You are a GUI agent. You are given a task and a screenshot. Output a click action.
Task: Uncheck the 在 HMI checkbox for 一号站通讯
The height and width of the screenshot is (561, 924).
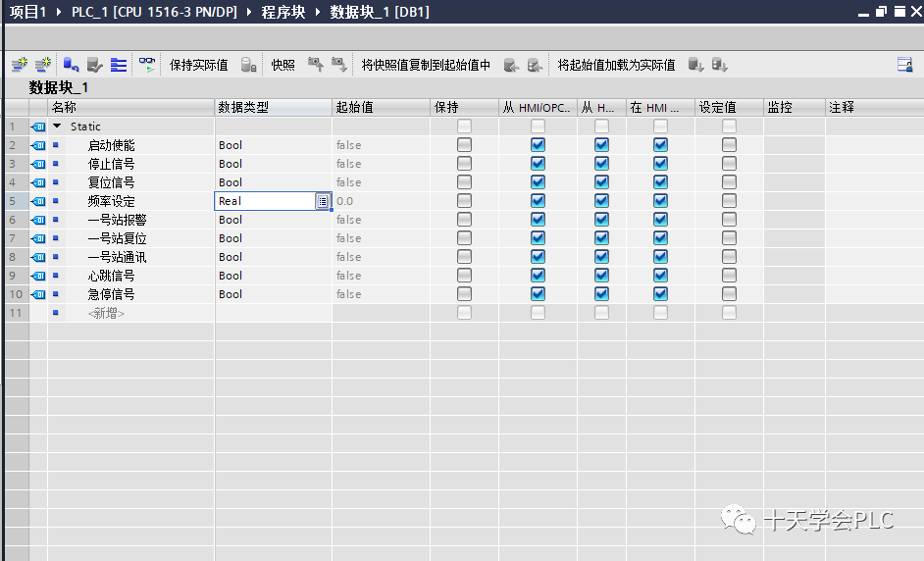point(660,257)
